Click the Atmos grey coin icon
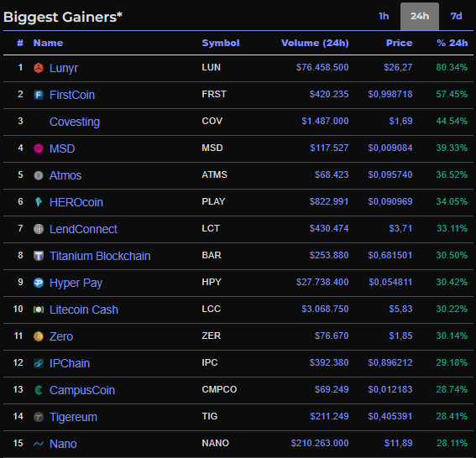The image size is (476, 458). click(39, 175)
